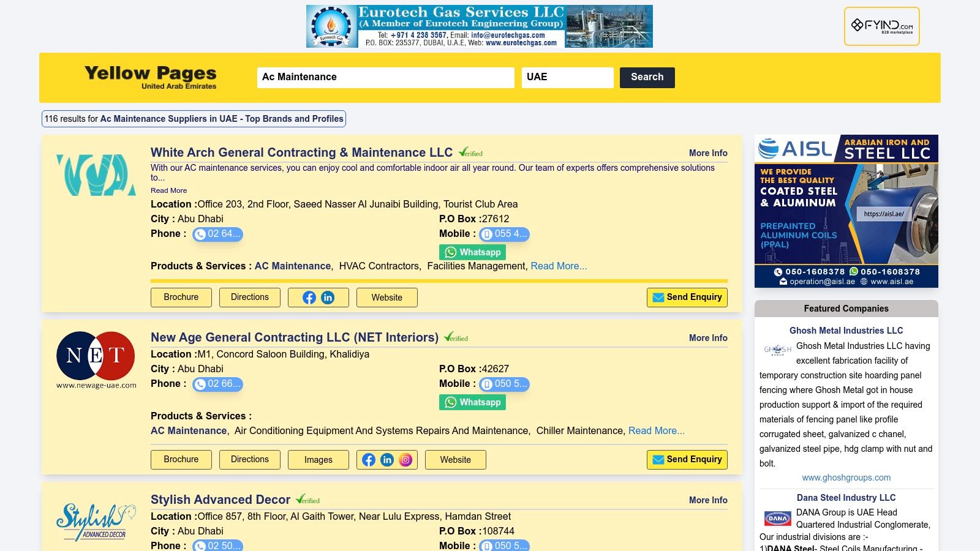This screenshot has height=551, width=980.
Task: Contact White Arch via Whatsapp
Action: [x=472, y=252]
